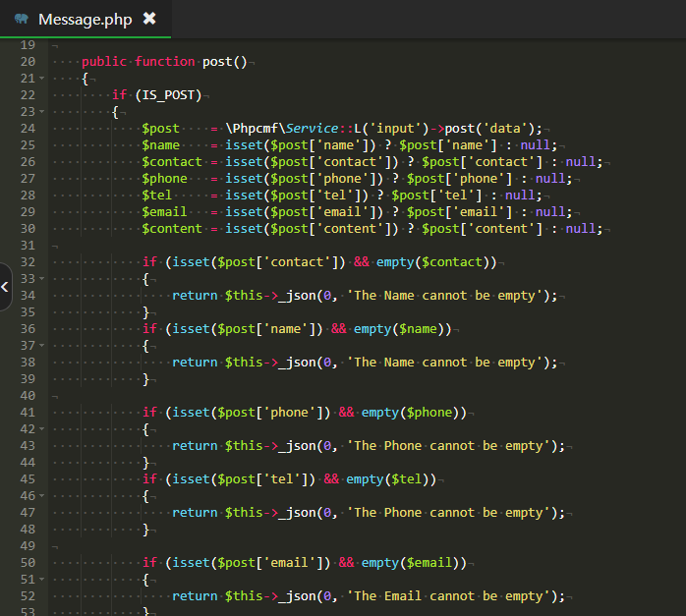Click line number 41 in gutter
Screen dimensions: 686x616
(28, 413)
